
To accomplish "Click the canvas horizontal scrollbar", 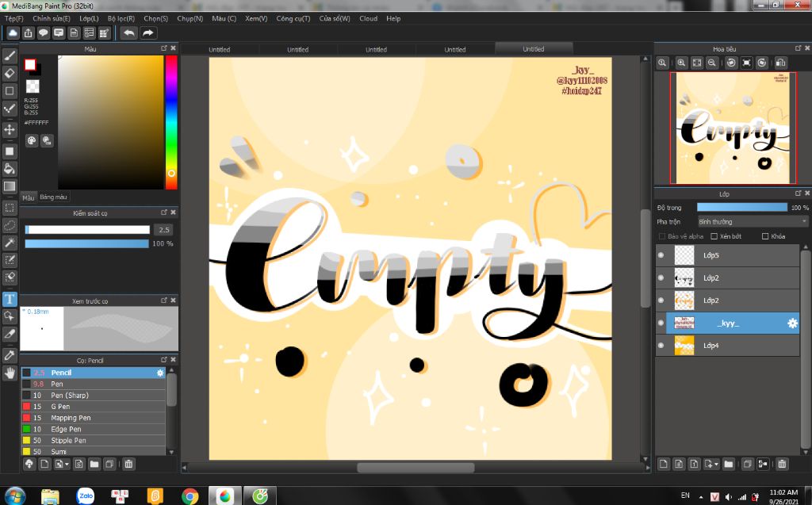I will tap(416, 469).
